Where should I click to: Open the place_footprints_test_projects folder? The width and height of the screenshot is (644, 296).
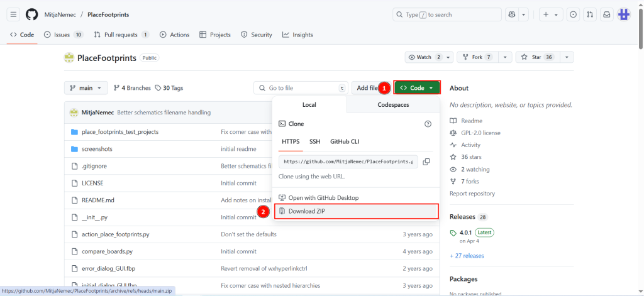click(120, 132)
